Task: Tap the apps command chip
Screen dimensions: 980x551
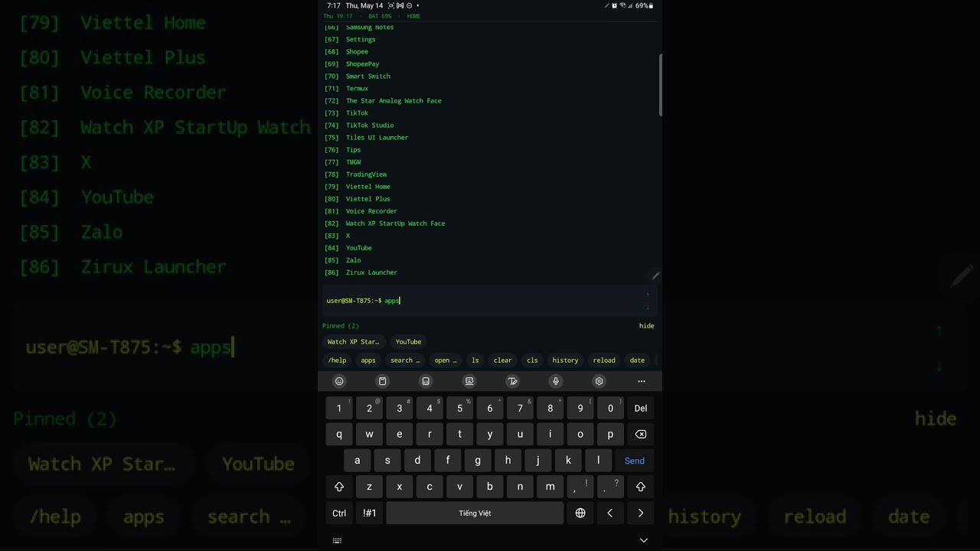Action: click(x=368, y=360)
